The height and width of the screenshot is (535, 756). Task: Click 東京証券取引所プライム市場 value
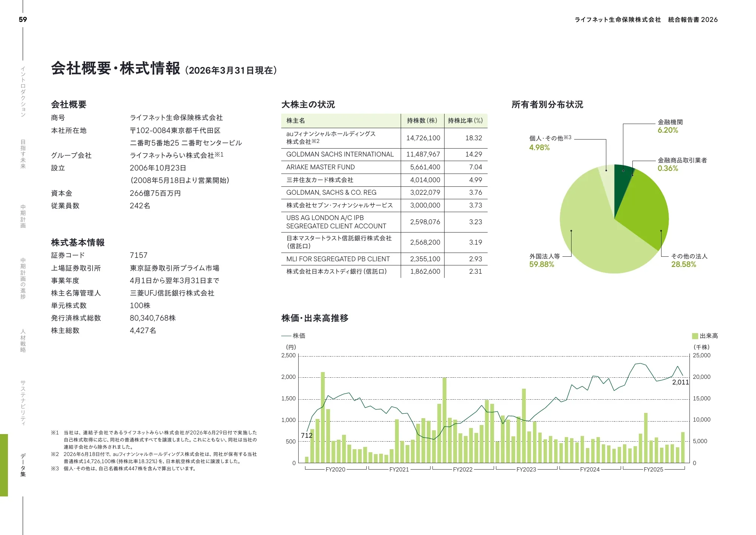(x=174, y=268)
